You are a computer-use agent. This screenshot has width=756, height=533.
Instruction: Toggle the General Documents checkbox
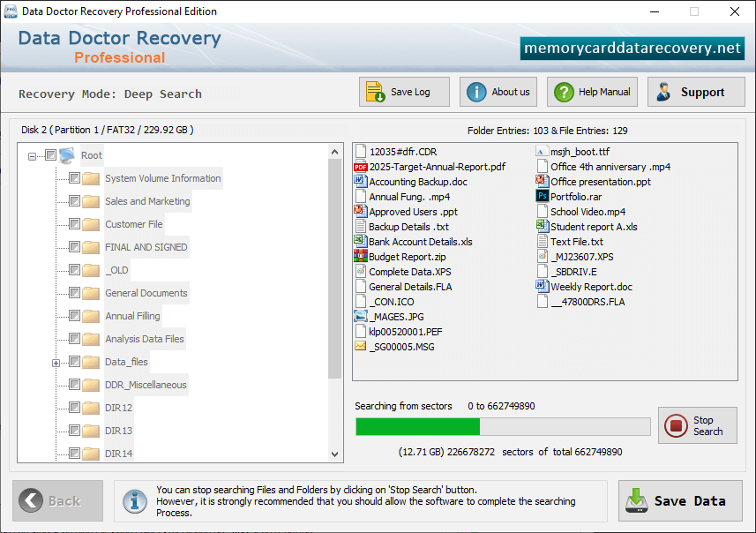pyautogui.click(x=74, y=293)
